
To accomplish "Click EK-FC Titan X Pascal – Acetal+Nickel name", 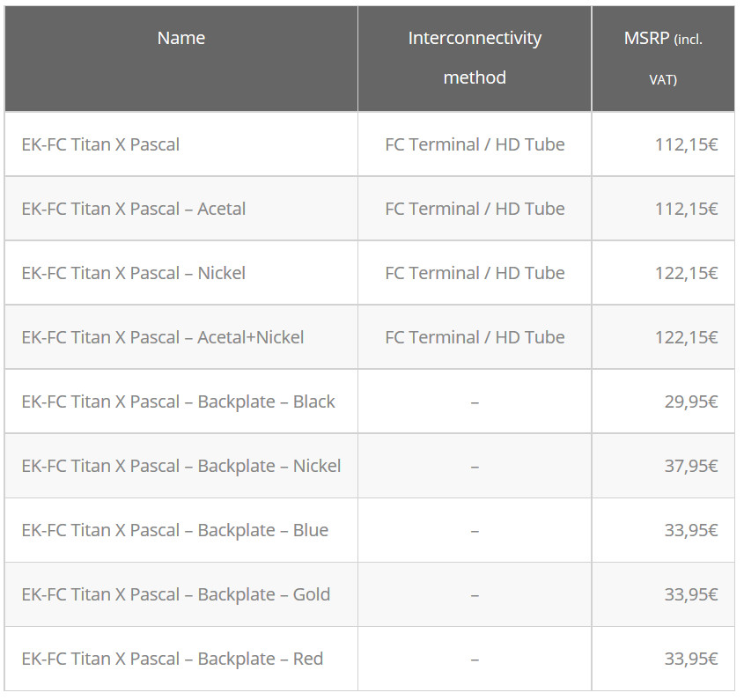I will [163, 337].
